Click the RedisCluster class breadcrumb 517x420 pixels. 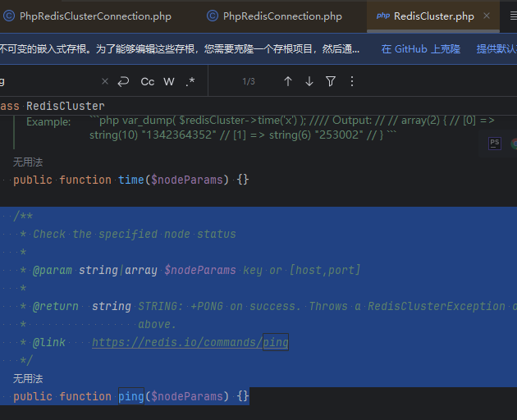click(x=66, y=106)
